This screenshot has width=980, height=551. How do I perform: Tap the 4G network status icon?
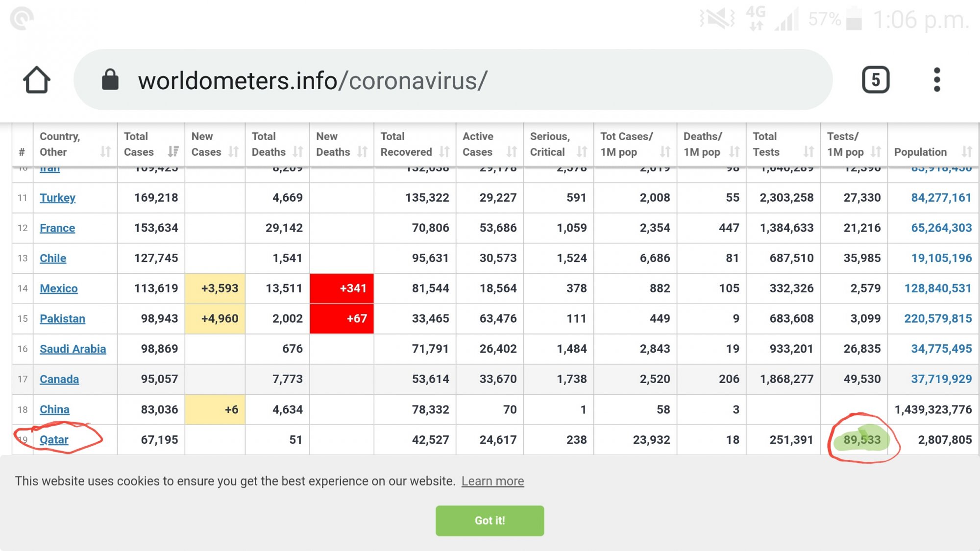[756, 18]
